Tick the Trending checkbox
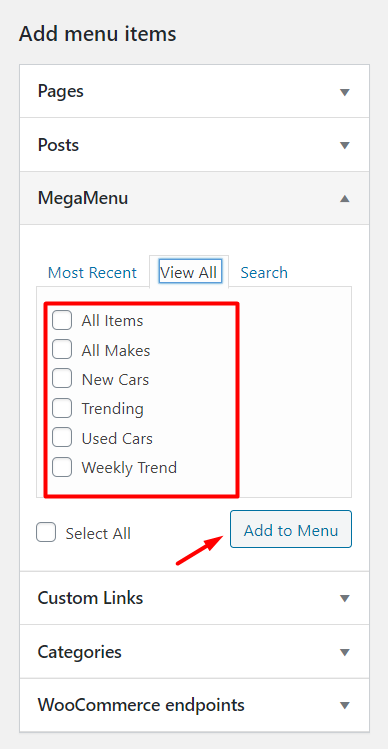The height and width of the screenshot is (749, 388). point(62,408)
